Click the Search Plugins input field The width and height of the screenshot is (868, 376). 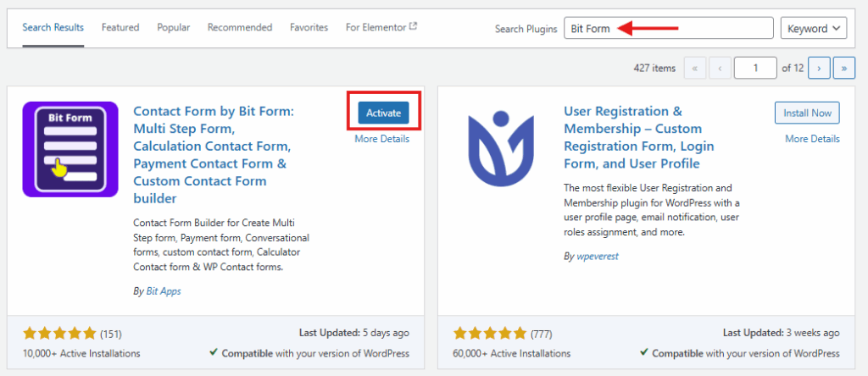tap(668, 28)
